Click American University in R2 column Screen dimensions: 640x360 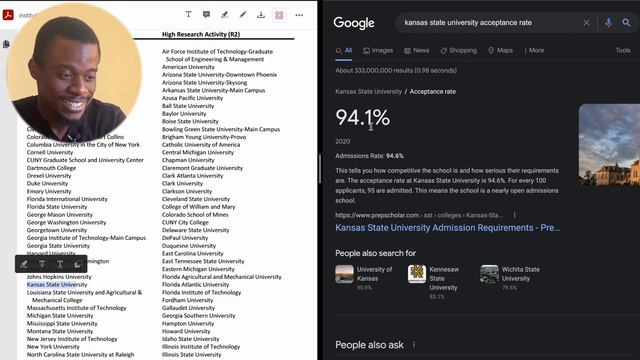[188, 67]
